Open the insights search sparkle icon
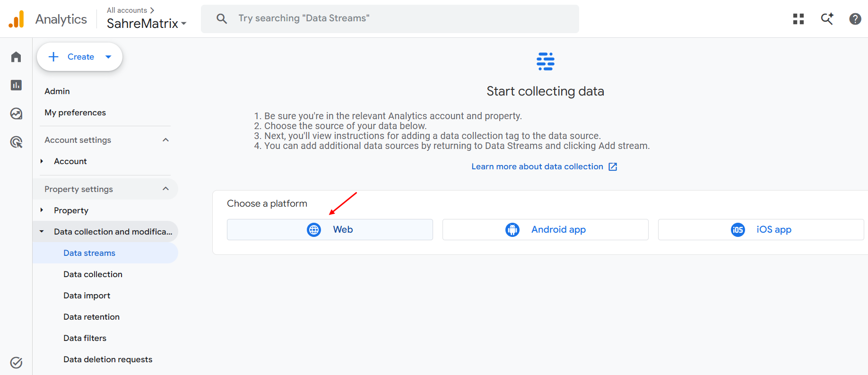The image size is (868, 375). pyautogui.click(x=827, y=19)
